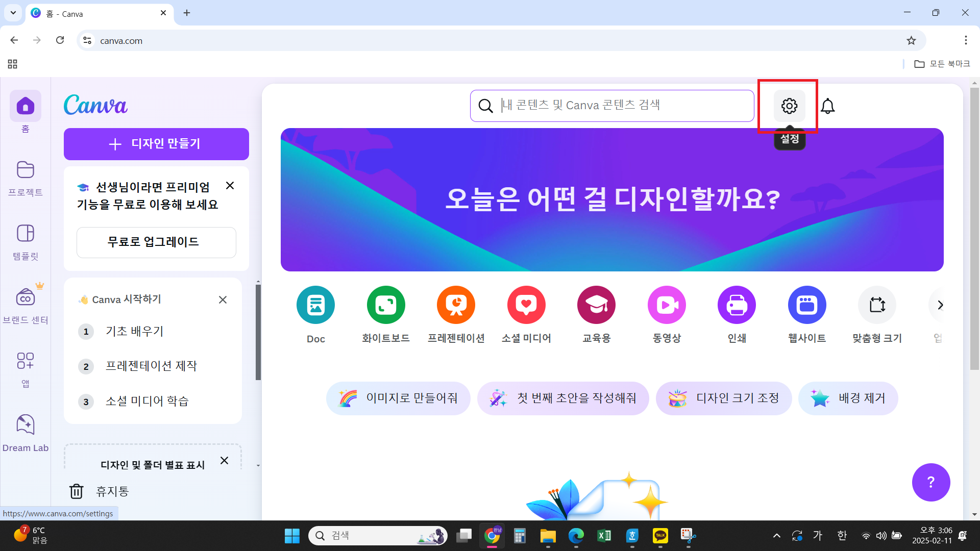
Task: Open Dream Lab from the sidebar
Action: (x=25, y=431)
